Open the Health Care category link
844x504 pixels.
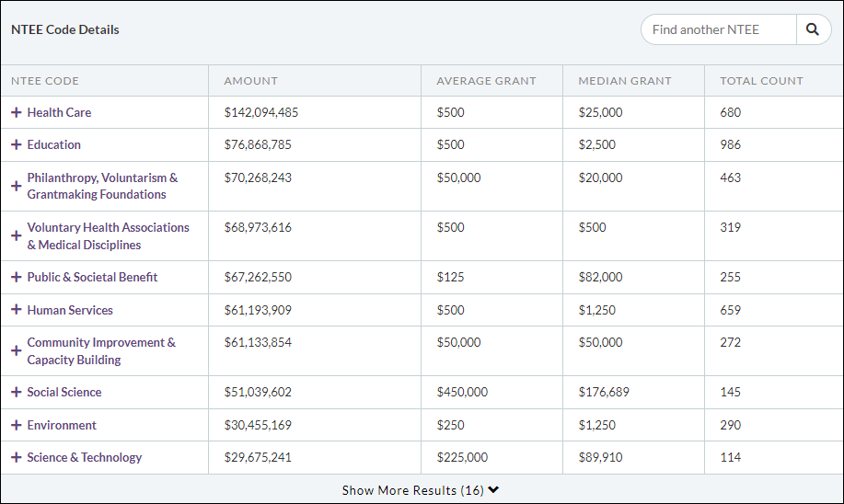coord(59,112)
